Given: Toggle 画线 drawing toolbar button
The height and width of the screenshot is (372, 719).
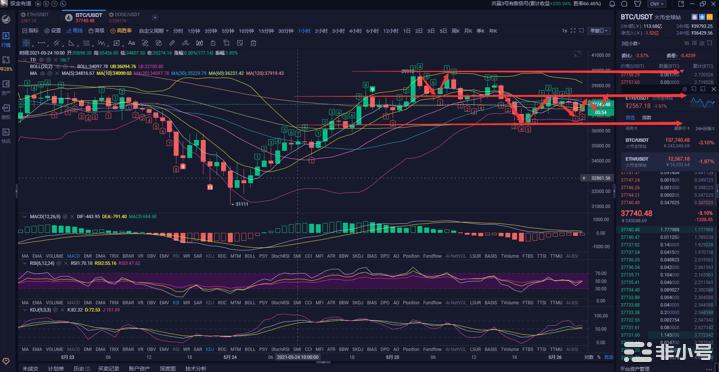Looking at the screenshot, I should 74,30.
